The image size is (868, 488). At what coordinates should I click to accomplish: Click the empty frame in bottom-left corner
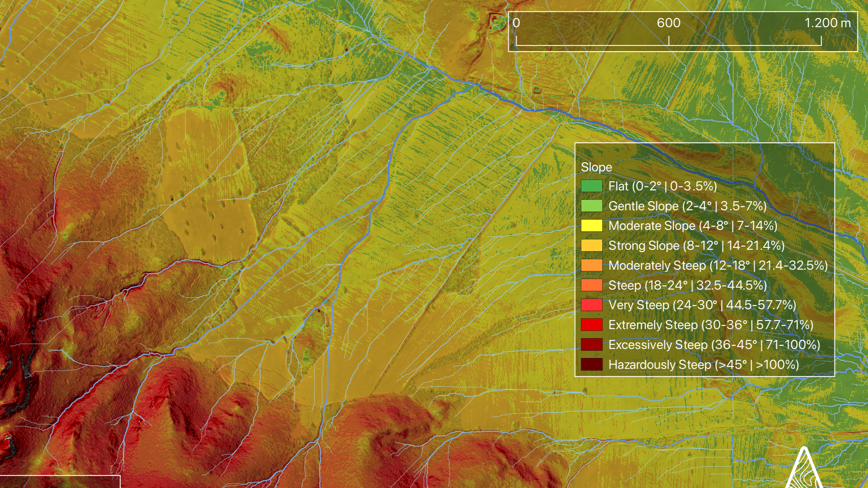click(x=60, y=482)
